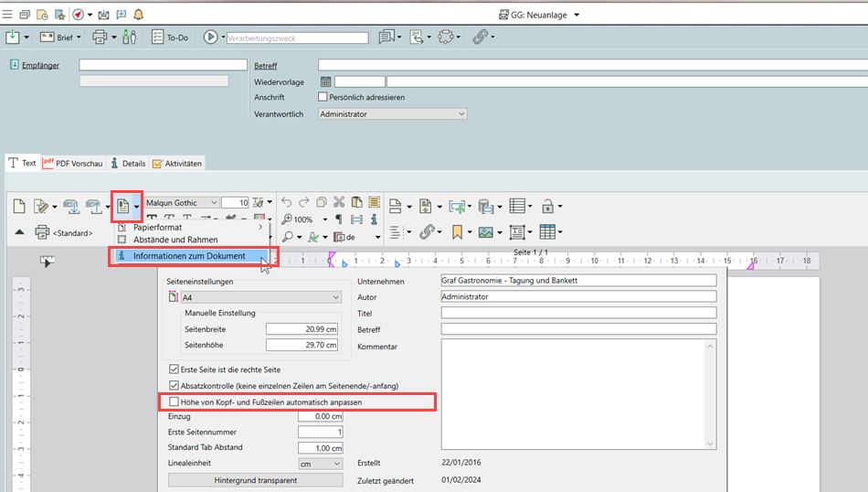The width and height of the screenshot is (868, 492).
Task: Click the Empfänger link label
Action: pos(40,66)
